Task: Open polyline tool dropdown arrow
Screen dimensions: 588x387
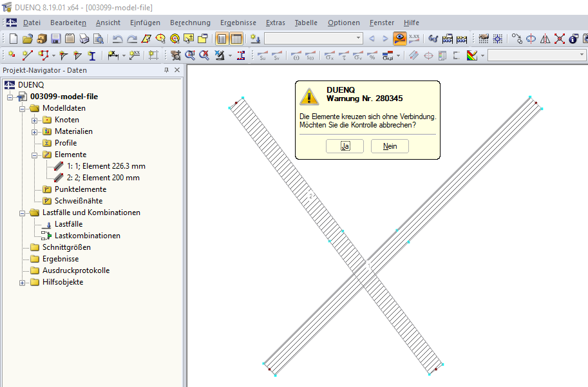Action: [x=53, y=56]
